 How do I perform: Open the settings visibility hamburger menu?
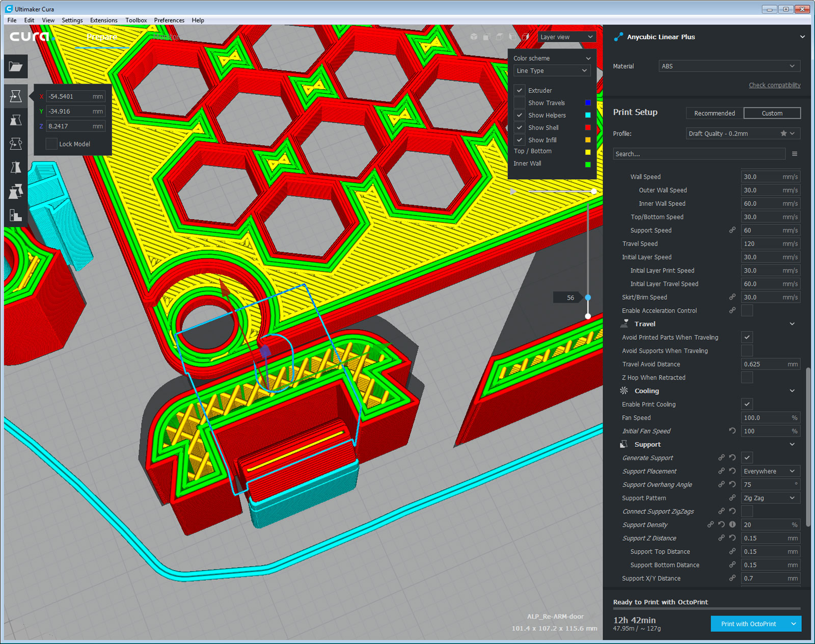[795, 154]
